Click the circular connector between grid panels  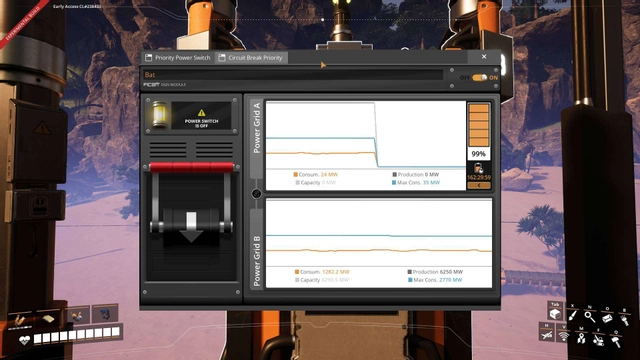point(256,193)
